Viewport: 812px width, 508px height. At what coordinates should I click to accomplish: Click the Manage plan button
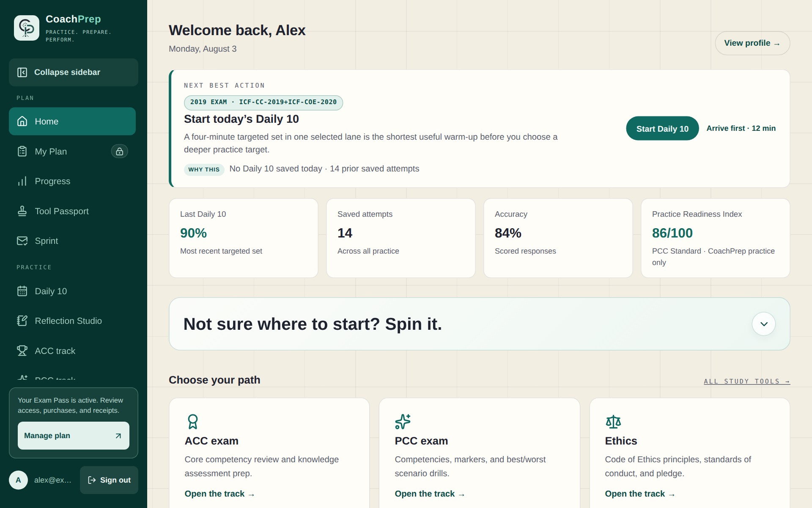click(x=74, y=436)
